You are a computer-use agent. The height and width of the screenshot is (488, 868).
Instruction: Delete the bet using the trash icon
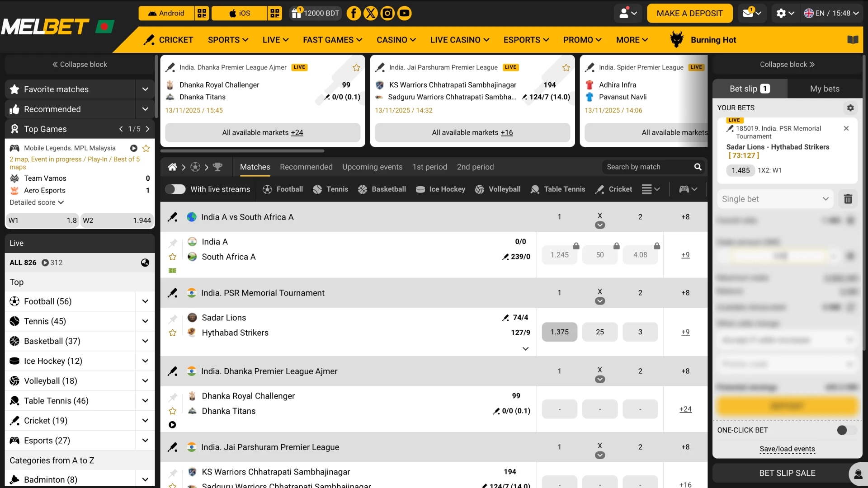(x=848, y=199)
